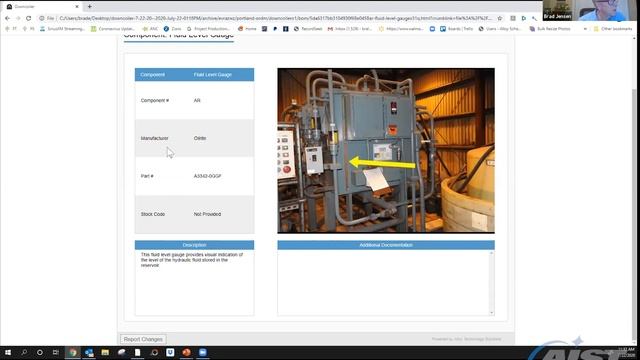640x360 pixels.
Task: Open the Project Production bookmark
Action: [x=208, y=29]
